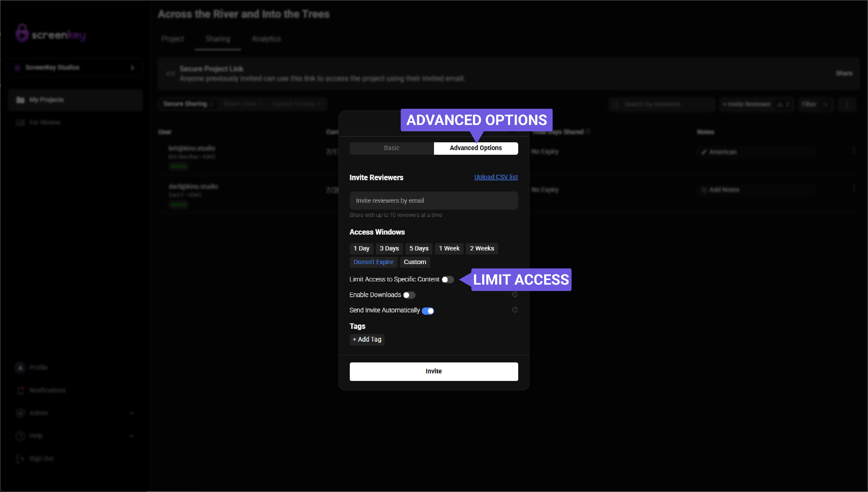Screen dimensions: 868x492
Task: Click the pencil icon next to American note
Action: point(704,152)
